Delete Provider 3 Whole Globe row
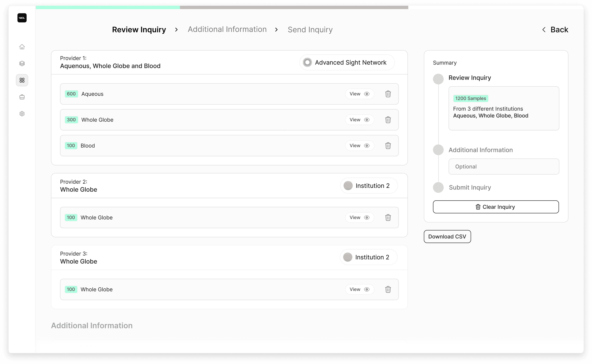The image size is (592, 364). [x=388, y=289]
